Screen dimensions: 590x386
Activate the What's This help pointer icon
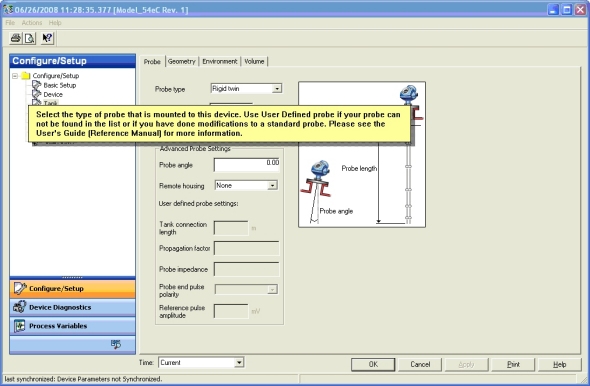coord(47,38)
